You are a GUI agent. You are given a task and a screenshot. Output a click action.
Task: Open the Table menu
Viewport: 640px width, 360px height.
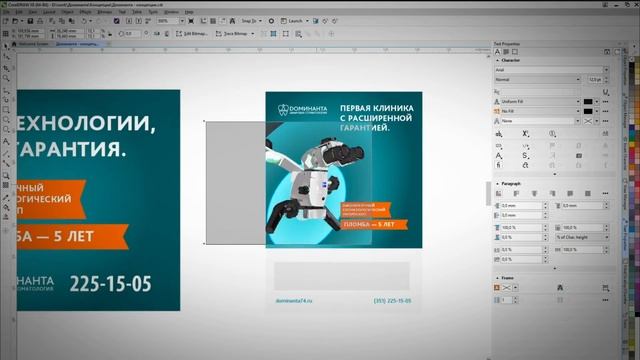(x=137, y=12)
